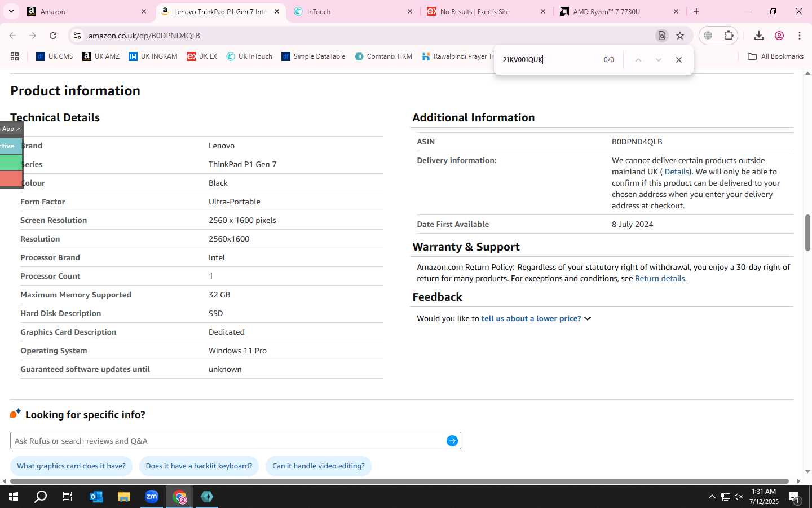Open the Chrome profile avatar
The image size is (812, 508).
(x=779, y=36)
